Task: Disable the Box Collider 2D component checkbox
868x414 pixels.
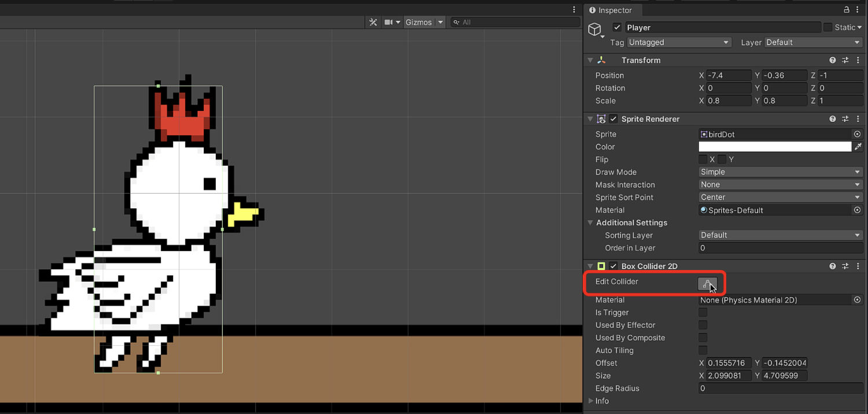Action: [x=613, y=267]
